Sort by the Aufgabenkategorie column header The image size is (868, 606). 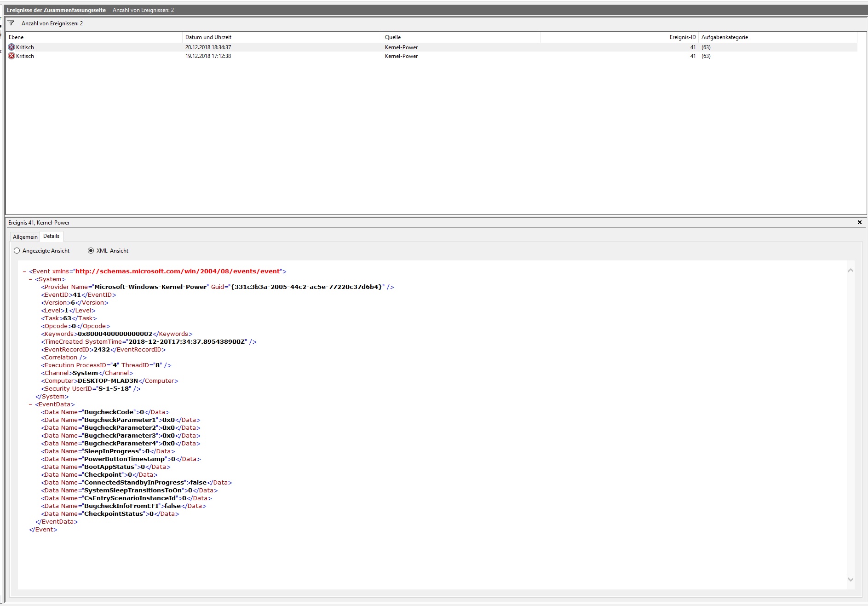777,37
